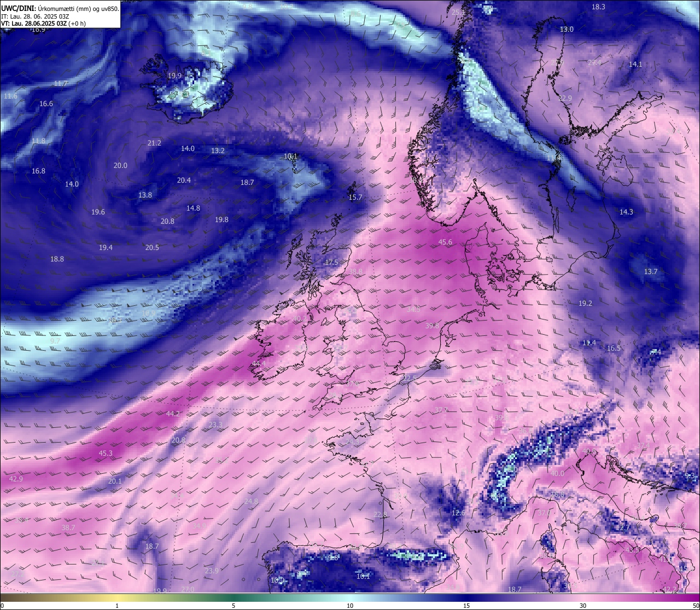Screen dimensions: 700x610
Task: Click the 'VT: Lau. 28.06.2025 03Z (+0 h)' line
Action: point(44,24)
